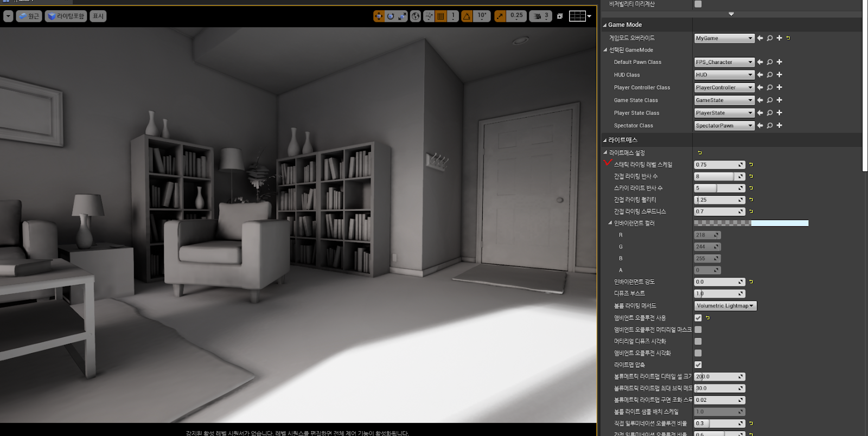
Task: Select the translate (move) gizmo tool
Action: pos(379,16)
